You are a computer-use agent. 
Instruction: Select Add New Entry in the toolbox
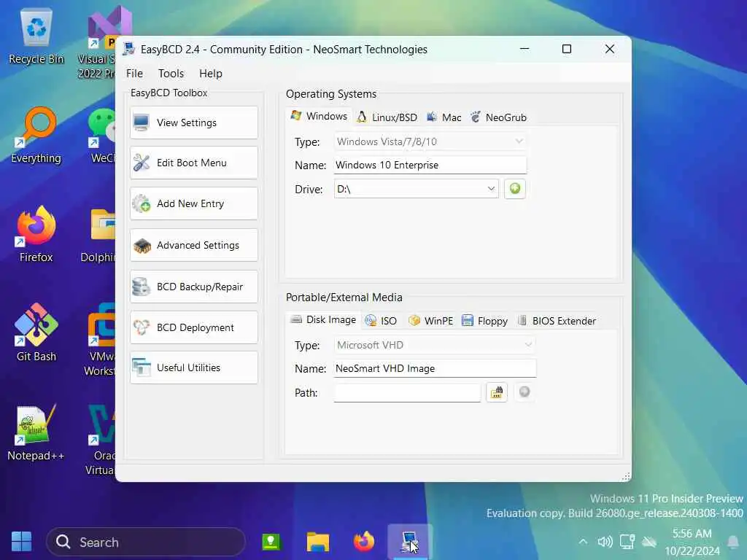pyautogui.click(x=194, y=204)
